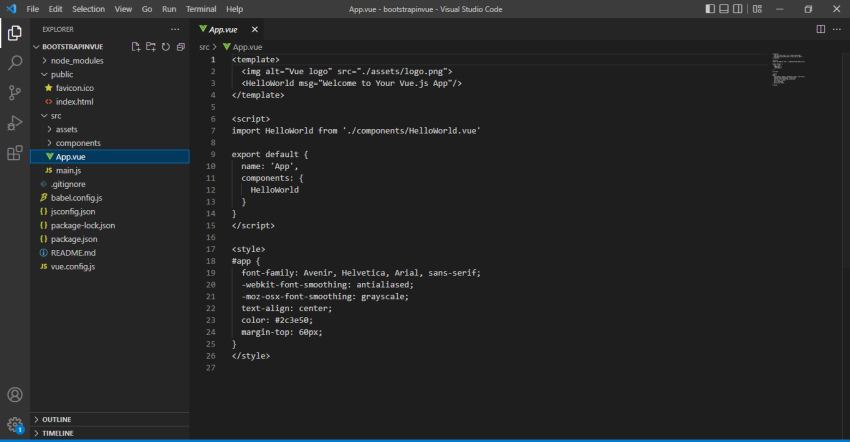Click line number 9 in the gutter

(x=213, y=155)
